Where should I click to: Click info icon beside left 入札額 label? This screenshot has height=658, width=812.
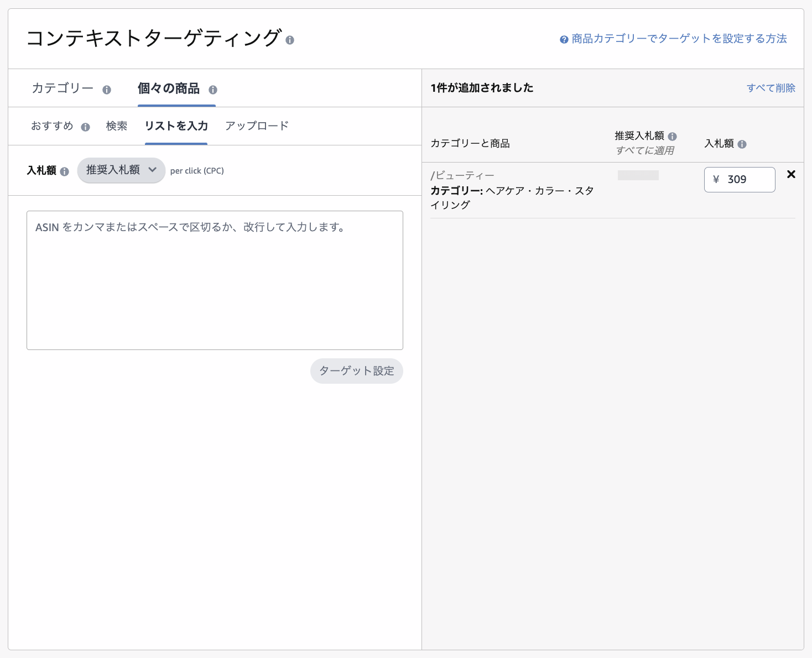[65, 171]
